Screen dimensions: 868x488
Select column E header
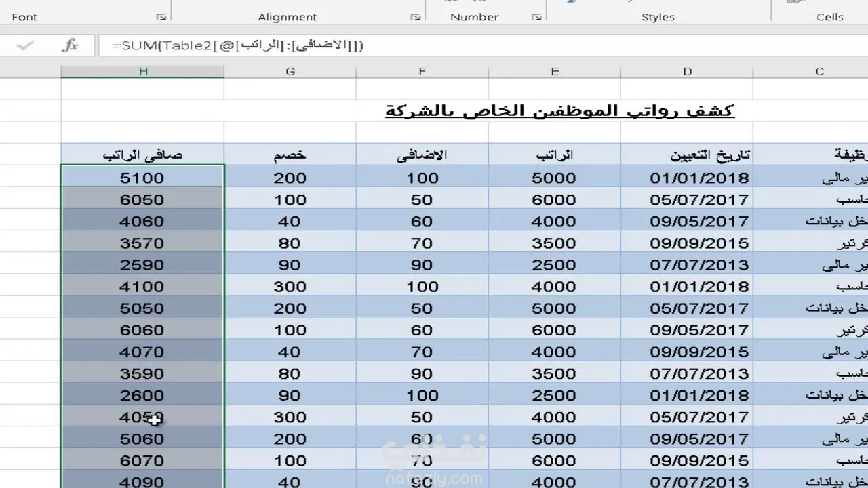tap(555, 71)
